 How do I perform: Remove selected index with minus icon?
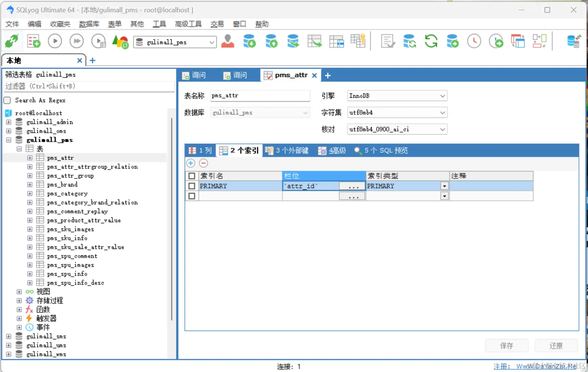point(203,163)
